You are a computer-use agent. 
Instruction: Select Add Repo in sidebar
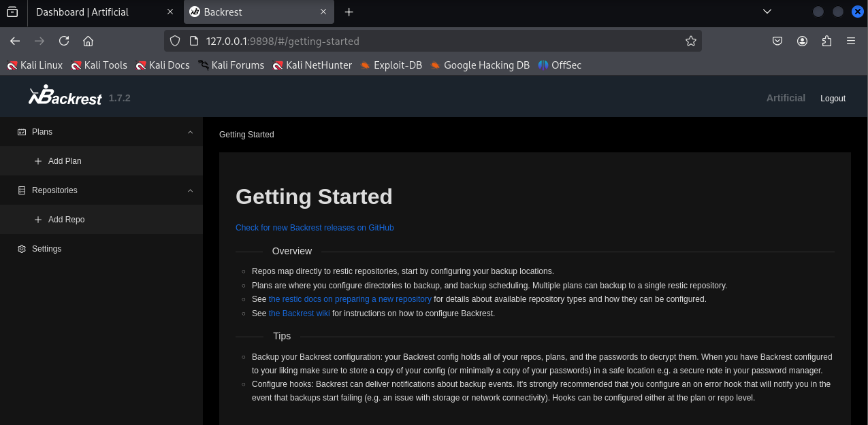66,220
